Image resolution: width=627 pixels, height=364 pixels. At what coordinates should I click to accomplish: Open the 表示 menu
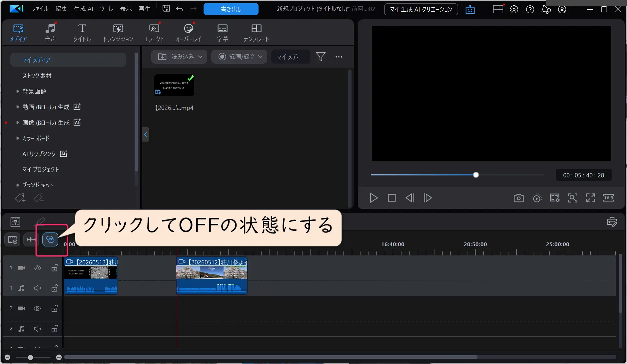(x=126, y=9)
